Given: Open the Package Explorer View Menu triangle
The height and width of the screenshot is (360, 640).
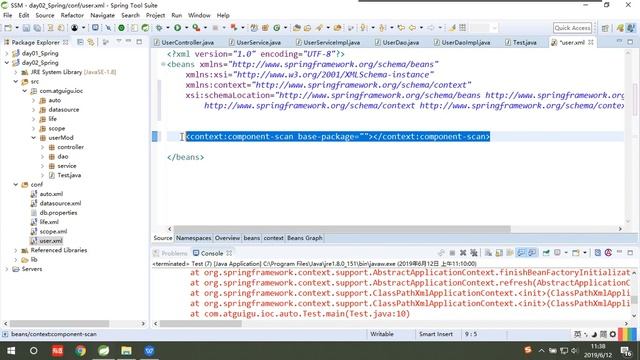Looking at the screenshot, I should click(x=119, y=42).
